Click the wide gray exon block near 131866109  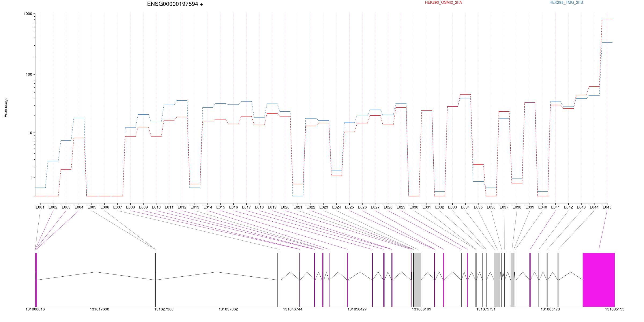tap(417, 280)
